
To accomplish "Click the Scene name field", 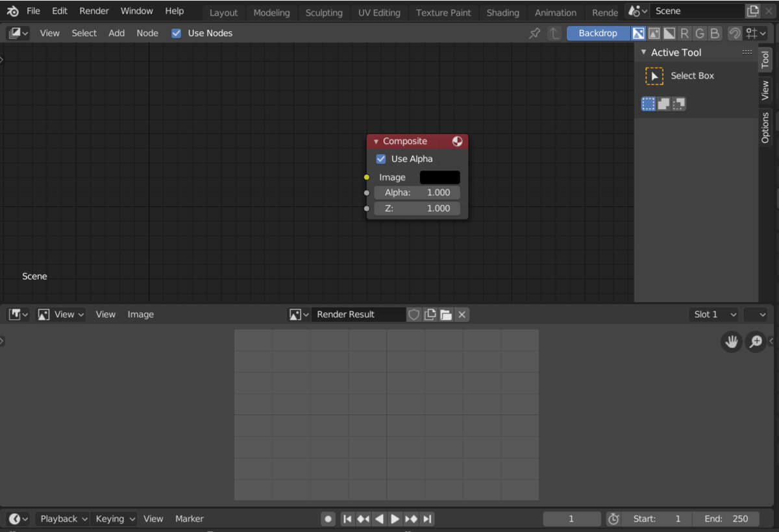I will point(697,11).
